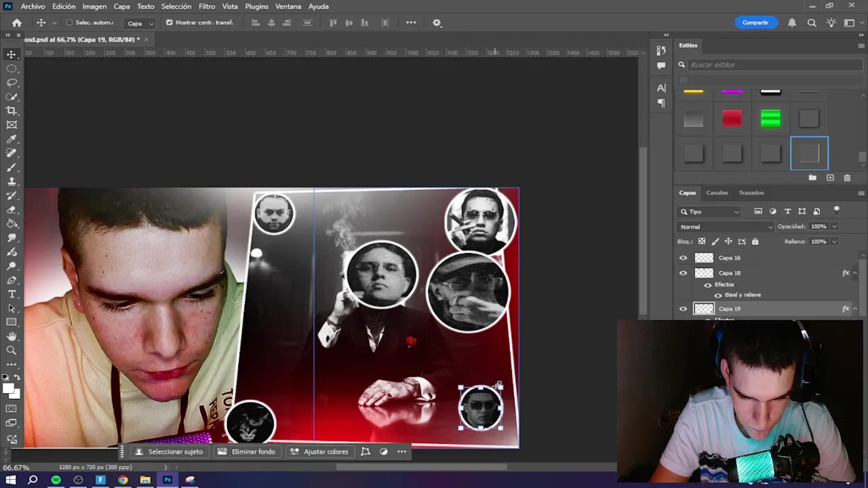
Task: Uncheck Mostrar contr. transf. checkbox
Action: [x=170, y=22]
